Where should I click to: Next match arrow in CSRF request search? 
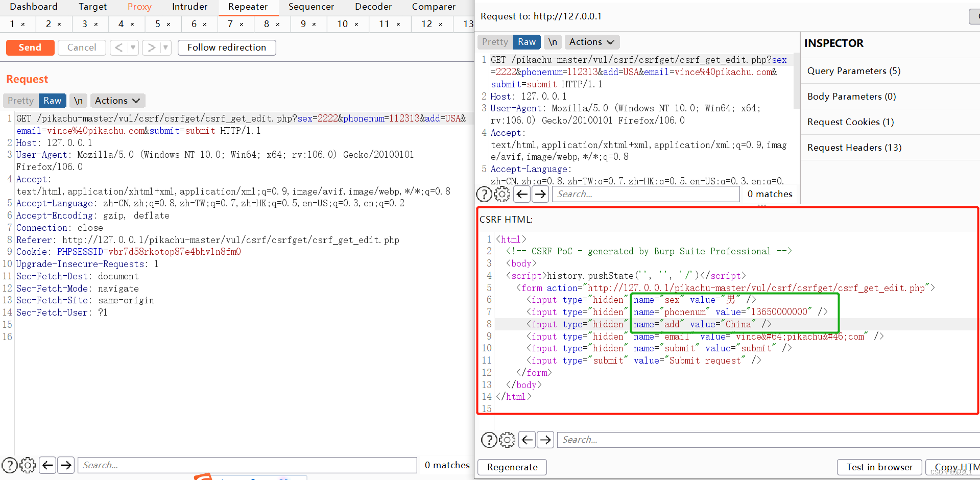click(x=540, y=194)
